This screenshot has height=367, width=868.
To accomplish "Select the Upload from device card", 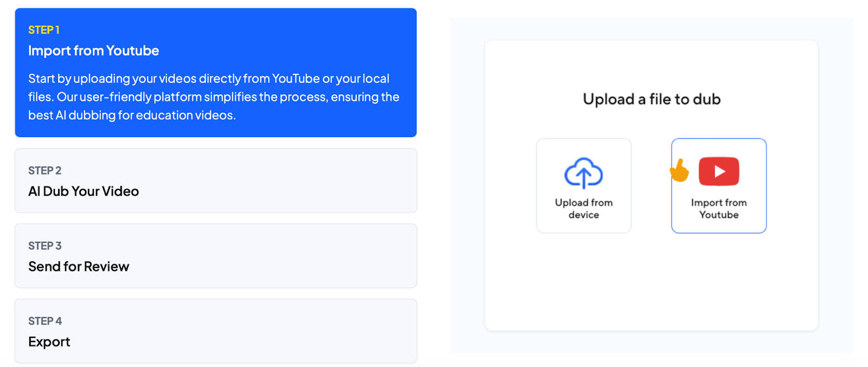I will click(584, 186).
